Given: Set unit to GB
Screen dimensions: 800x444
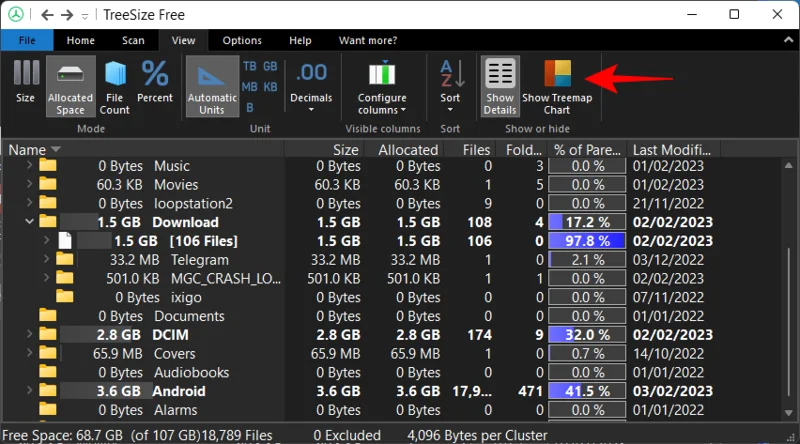Looking at the screenshot, I should tap(270, 66).
